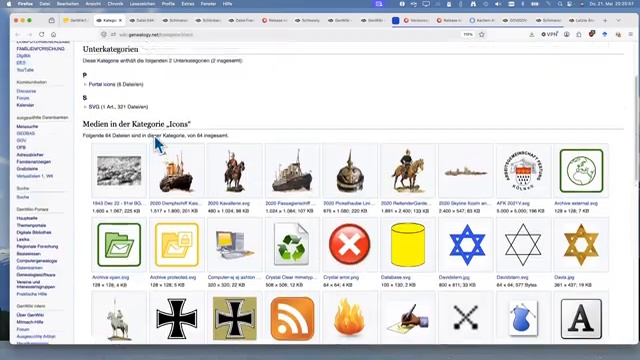Expand the SVG subcategory arrow
This screenshot has height=360, width=640.
point(85,107)
